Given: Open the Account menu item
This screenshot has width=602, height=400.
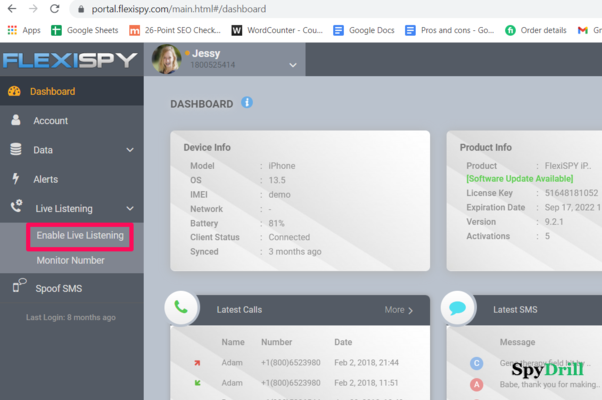Looking at the screenshot, I should tap(50, 121).
